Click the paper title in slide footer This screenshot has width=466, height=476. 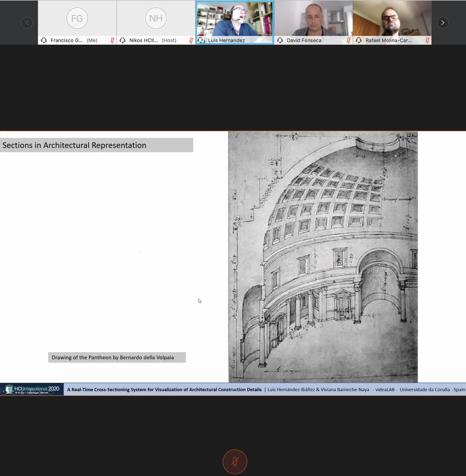(164, 390)
